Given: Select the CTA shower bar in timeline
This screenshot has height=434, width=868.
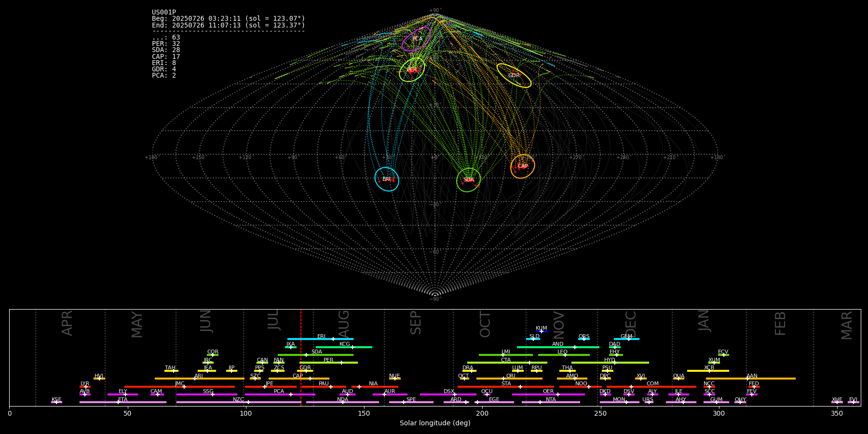Looking at the screenshot, I should 507,363.
